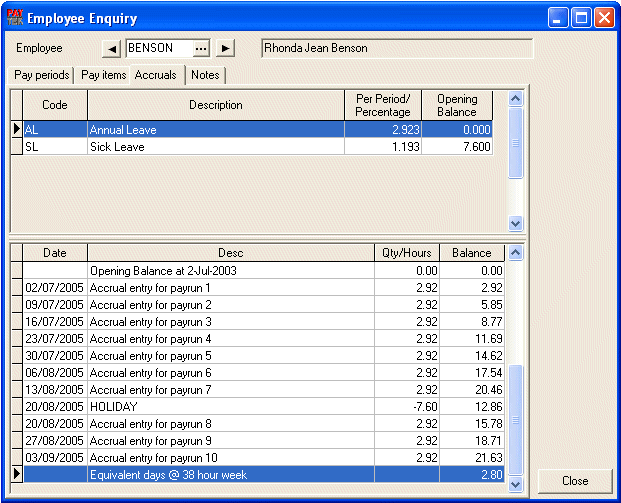Screen dimensions: 621x503
Task: Click the 21.63 balance cell
Action: click(x=472, y=458)
